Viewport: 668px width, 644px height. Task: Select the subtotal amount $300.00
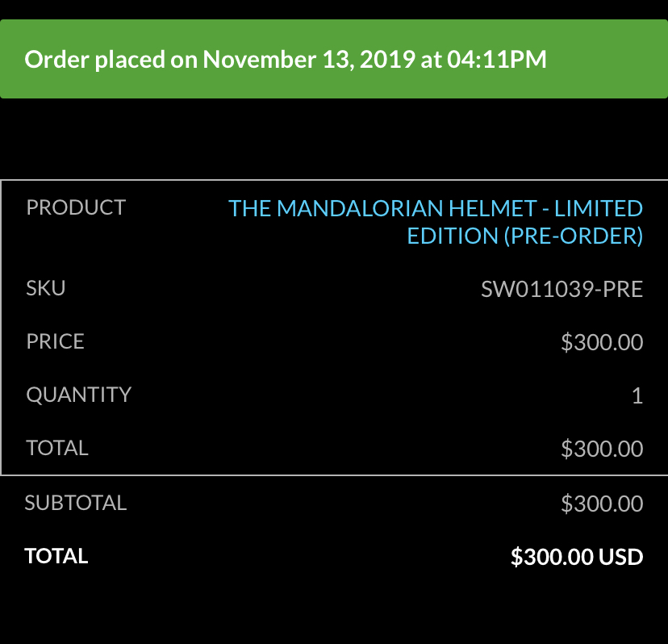pyautogui.click(x=602, y=504)
